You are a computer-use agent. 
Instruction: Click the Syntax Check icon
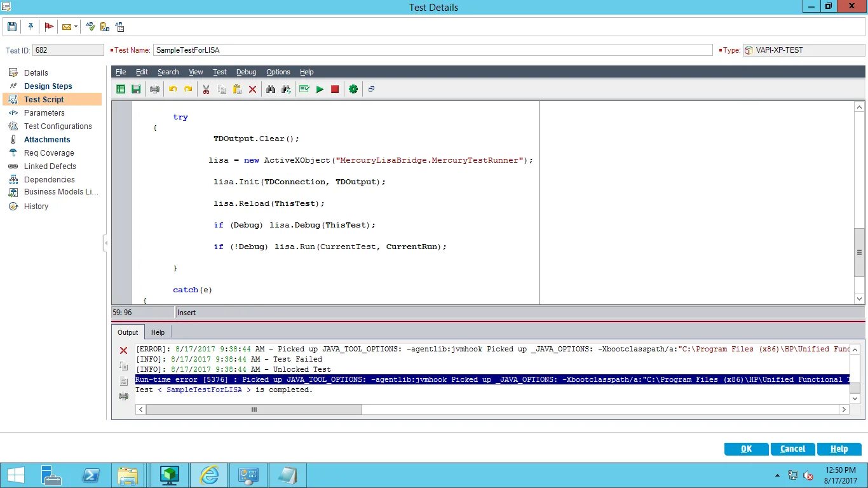tap(304, 90)
